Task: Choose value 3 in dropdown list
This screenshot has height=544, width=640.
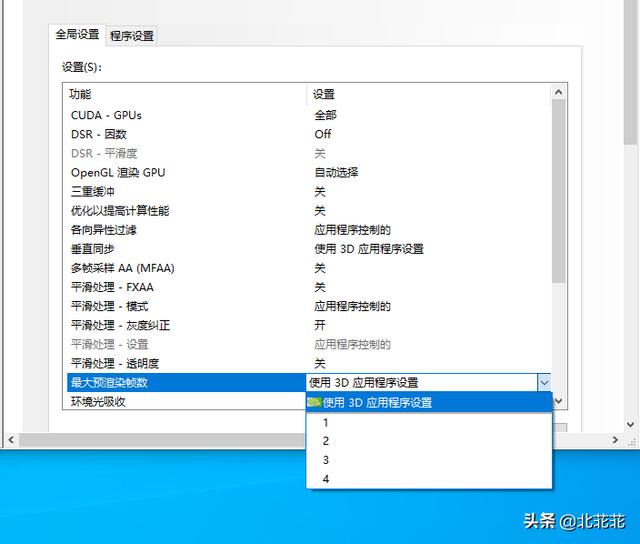Action: [x=429, y=460]
